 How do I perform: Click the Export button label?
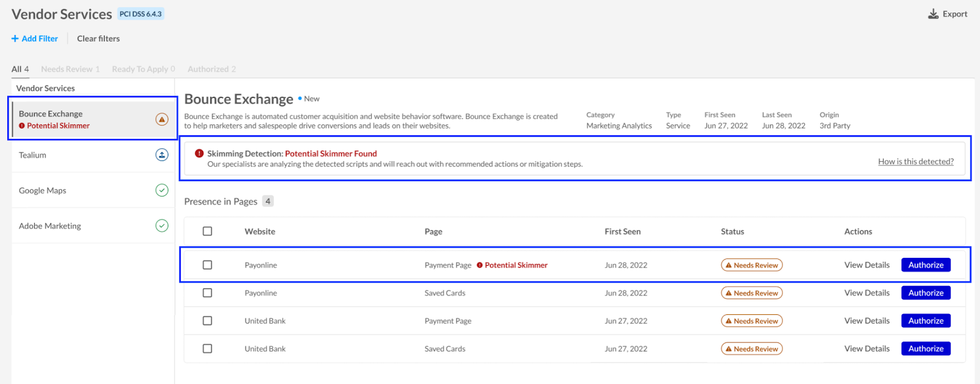tap(955, 13)
